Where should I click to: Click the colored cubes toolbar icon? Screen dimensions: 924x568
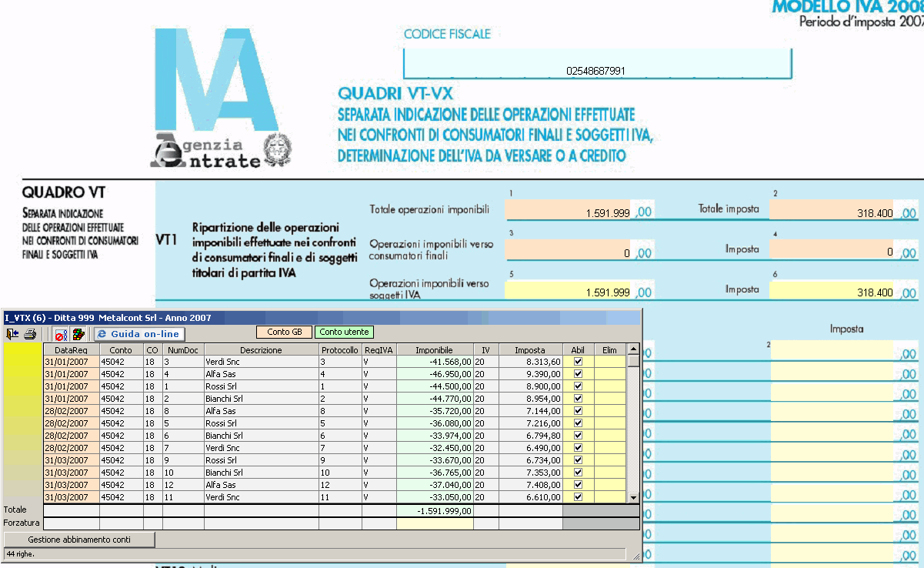(78, 334)
